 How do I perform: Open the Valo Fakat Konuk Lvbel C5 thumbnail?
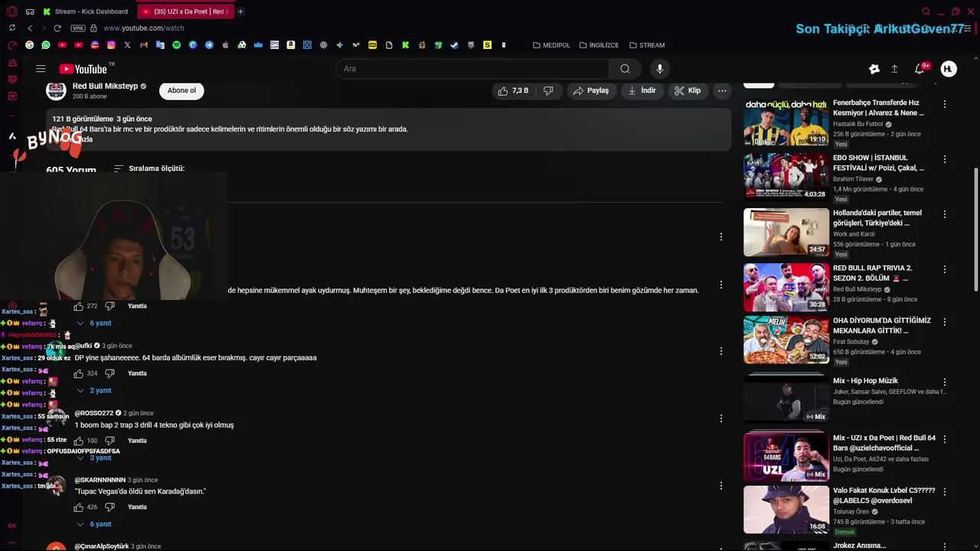(786, 510)
